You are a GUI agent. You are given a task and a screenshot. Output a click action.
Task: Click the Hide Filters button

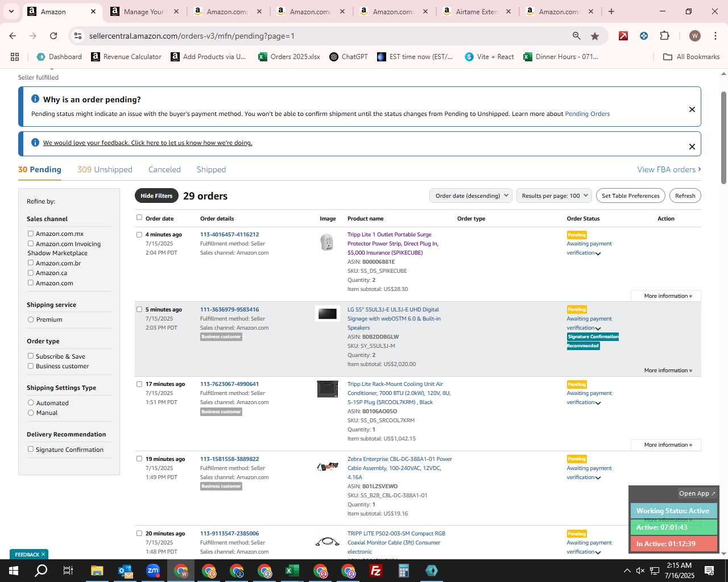(x=156, y=196)
